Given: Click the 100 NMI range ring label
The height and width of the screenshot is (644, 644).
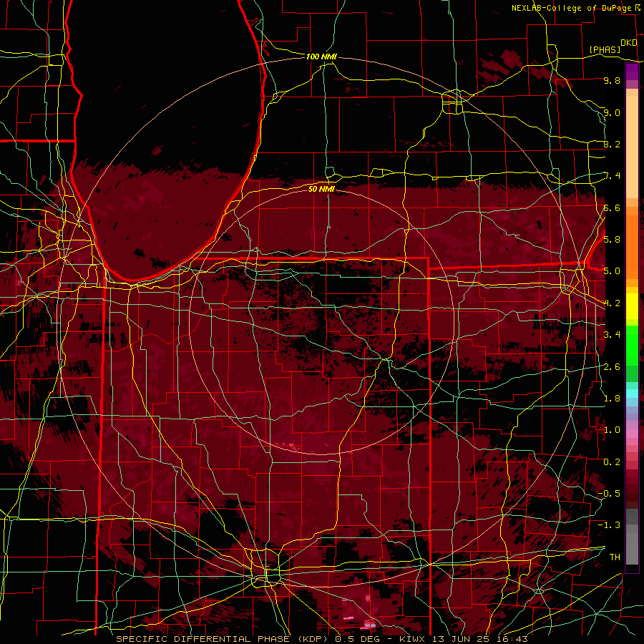Looking at the screenshot, I should tap(321, 57).
